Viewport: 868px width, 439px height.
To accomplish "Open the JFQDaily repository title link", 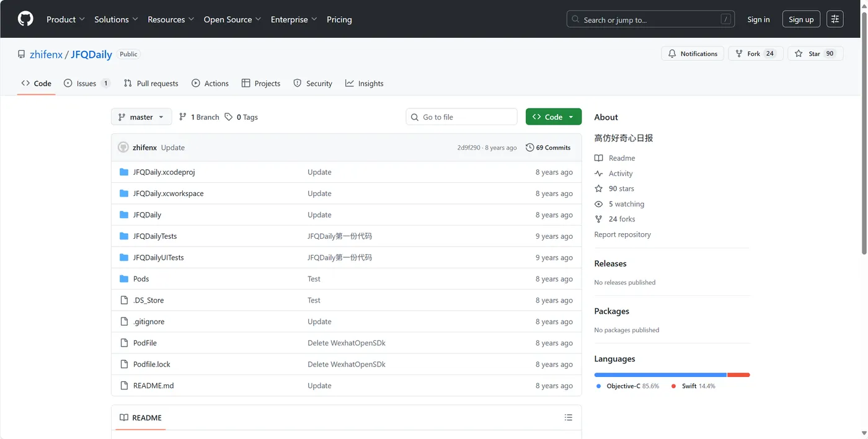I will click(91, 55).
